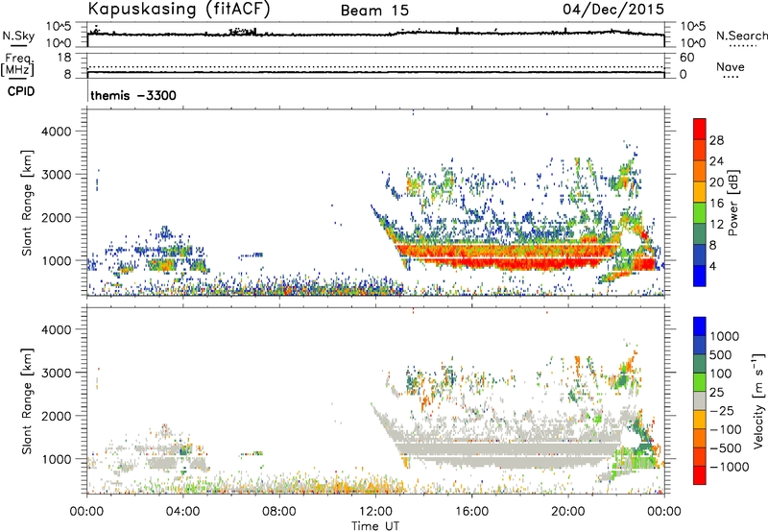The height and width of the screenshot is (532, 768).
Task: Click the 'Freq. [MHz]' axis label
Action: 18,64
